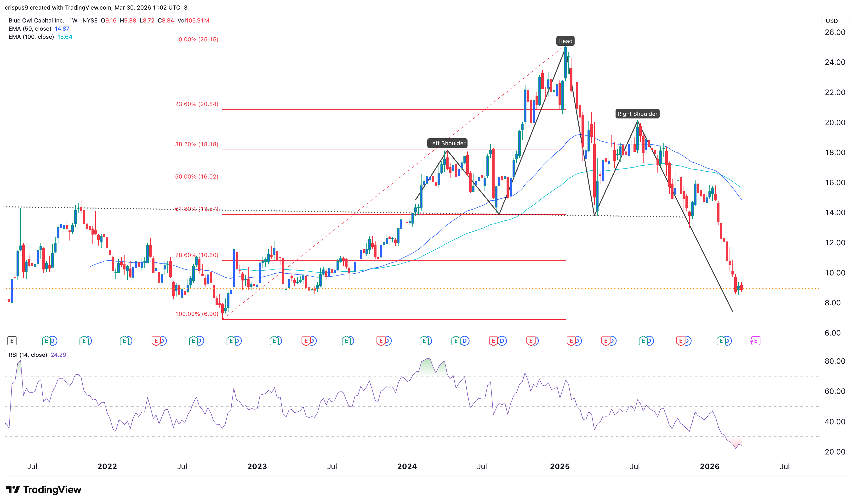
Task: Click the fully visible blue D dividend marker beside green E
Action: tap(465, 341)
